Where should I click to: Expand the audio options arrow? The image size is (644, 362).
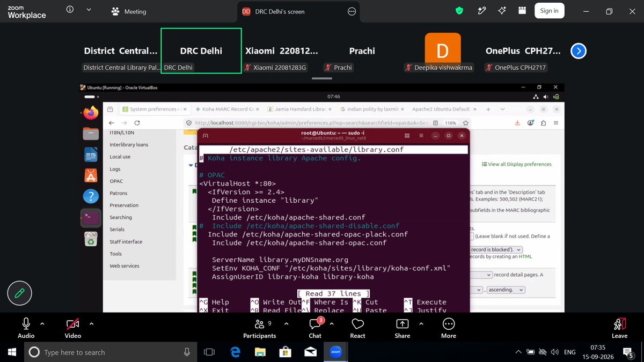point(42,324)
